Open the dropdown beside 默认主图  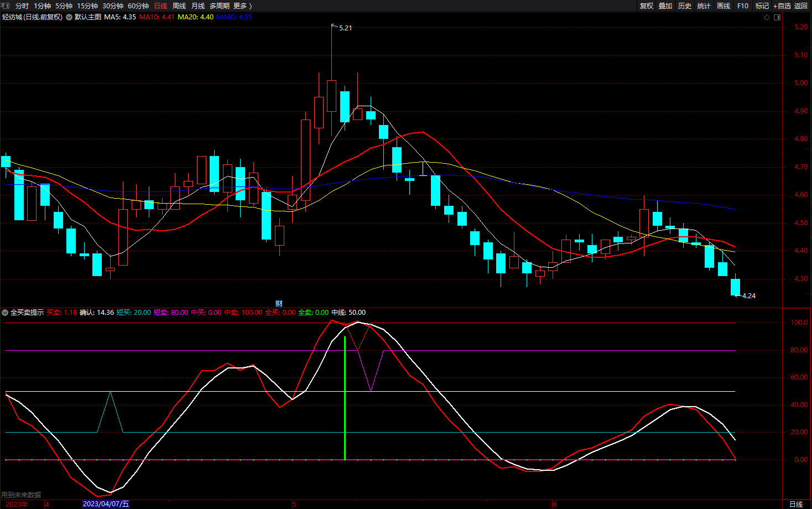69,17
